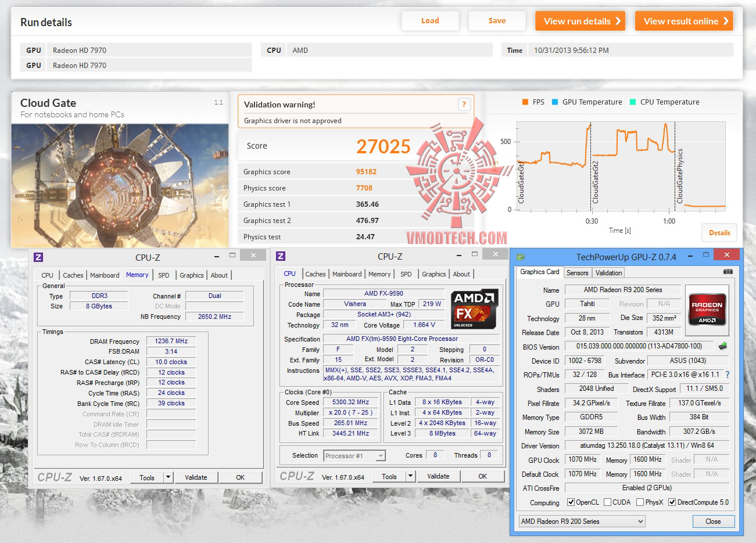756x543 pixels.
Task: Open the Tools dropdown arrow in the CPU-Z processor window
Action: pyautogui.click(x=411, y=476)
